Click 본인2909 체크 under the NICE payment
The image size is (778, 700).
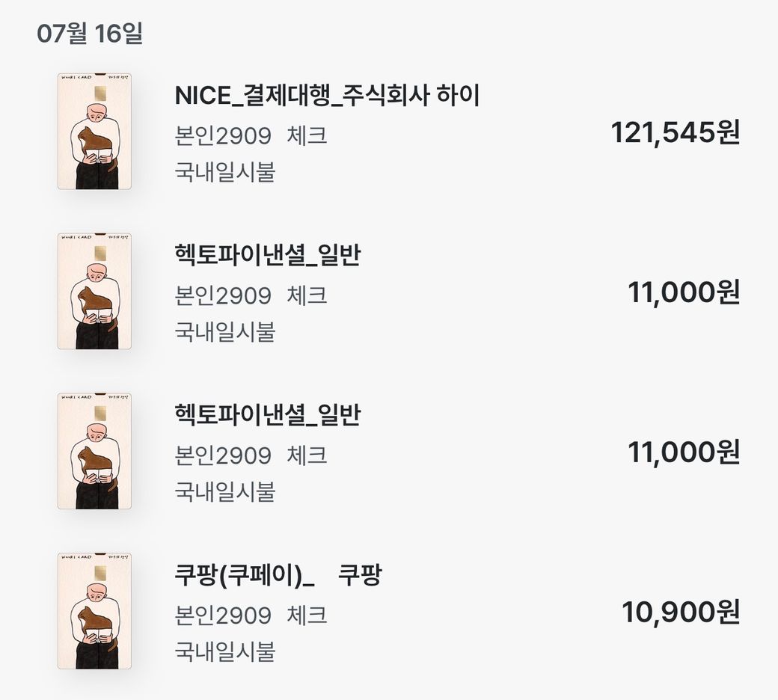tap(251, 136)
